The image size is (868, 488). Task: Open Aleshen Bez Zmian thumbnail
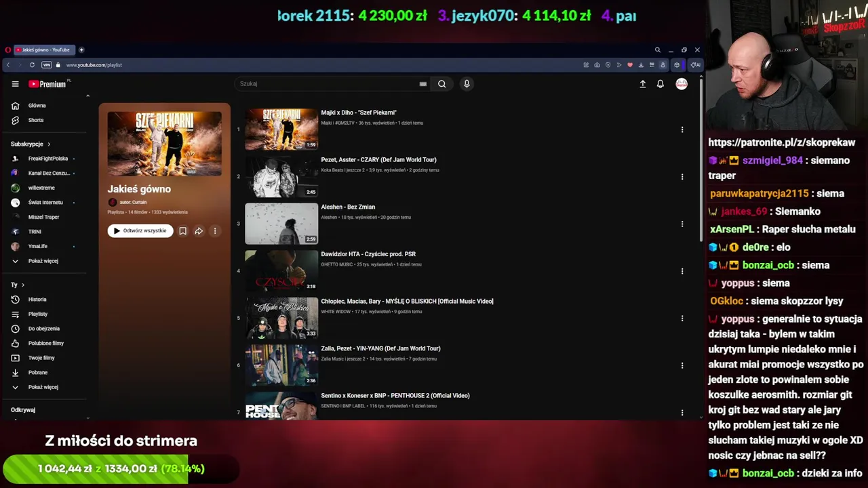(x=281, y=224)
